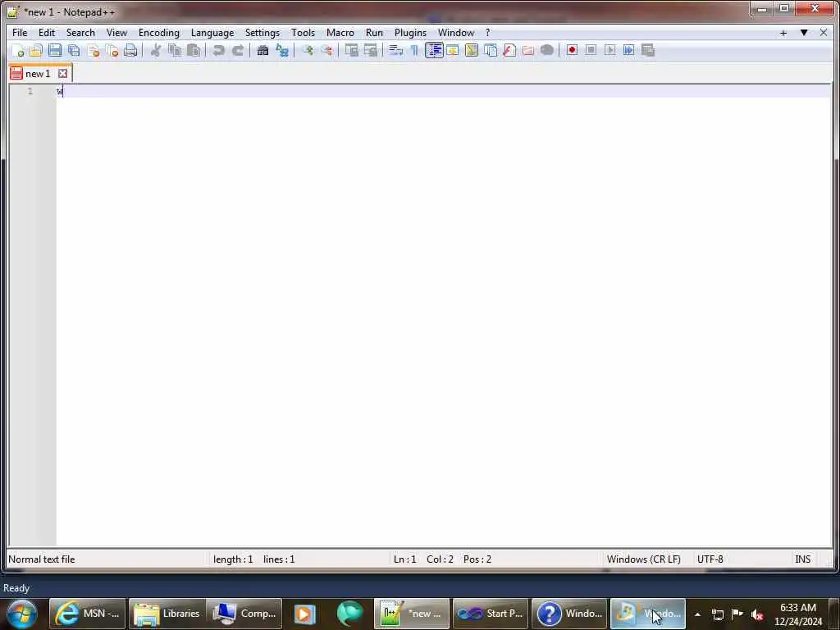Click 'Normal text file' in status bar
This screenshot has height=630, width=840.
tap(42, 559)
